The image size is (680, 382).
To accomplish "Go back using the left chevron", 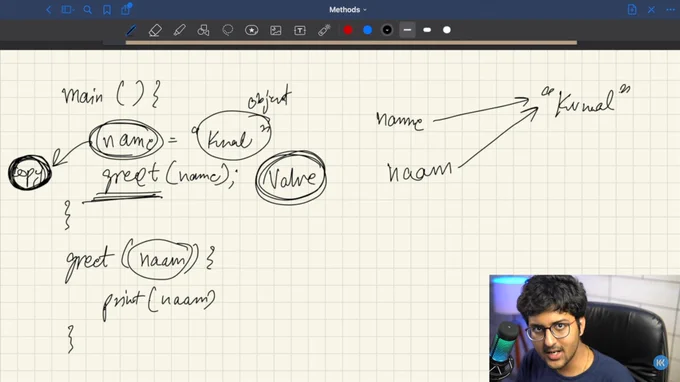I will point(49,10).
